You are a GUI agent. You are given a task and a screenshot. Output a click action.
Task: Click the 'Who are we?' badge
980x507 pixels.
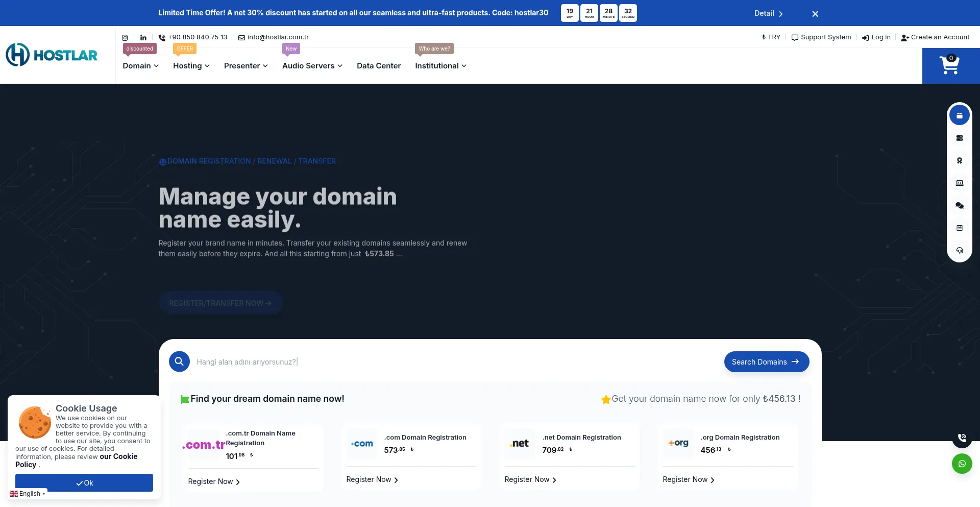point(434,49)
